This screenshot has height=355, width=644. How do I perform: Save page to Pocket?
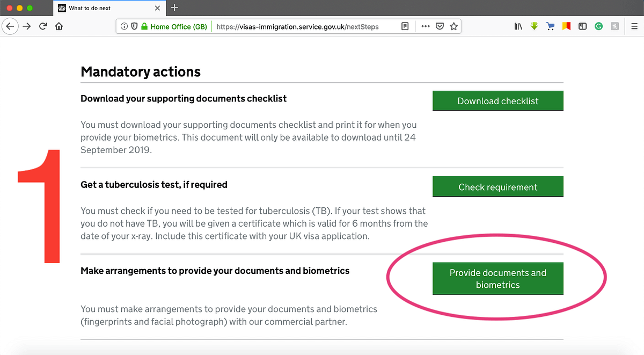coord(440,26)
